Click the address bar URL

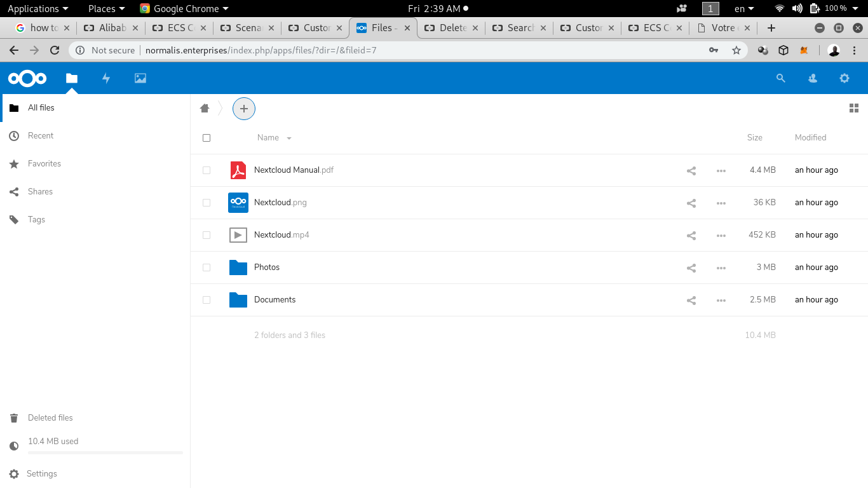[261, 50]
